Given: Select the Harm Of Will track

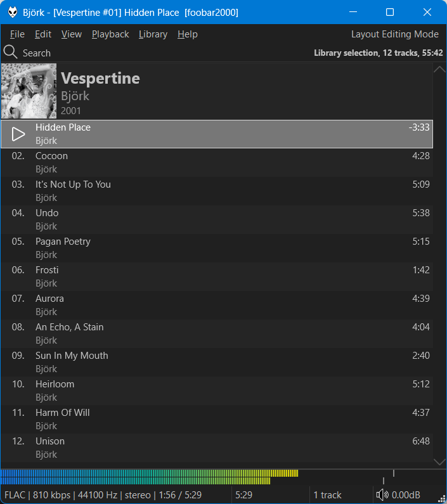Looking at the screenshot, I should coord(217,419).
